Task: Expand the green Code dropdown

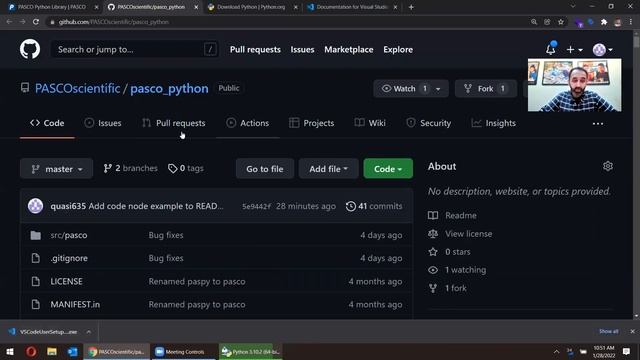Action: point(388,169)
